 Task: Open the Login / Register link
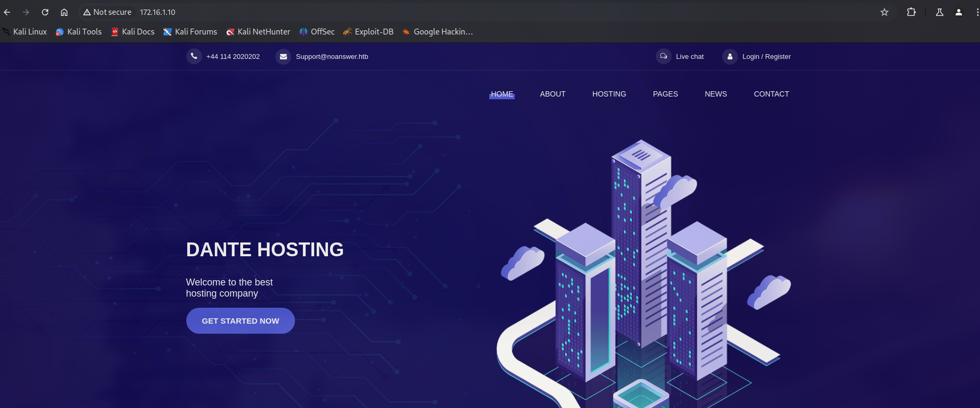[766, 57]
